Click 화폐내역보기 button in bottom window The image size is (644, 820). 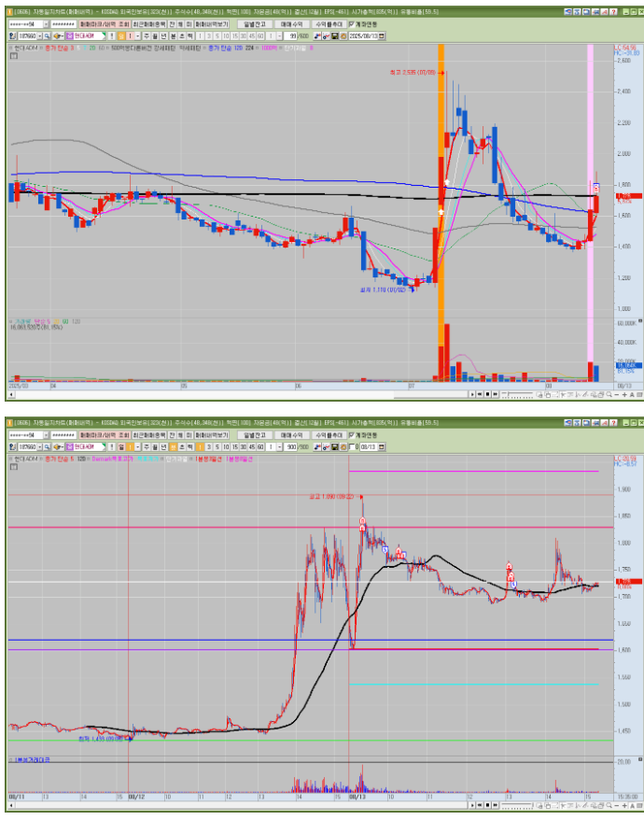pyautogui.click(x=212, y=435)
